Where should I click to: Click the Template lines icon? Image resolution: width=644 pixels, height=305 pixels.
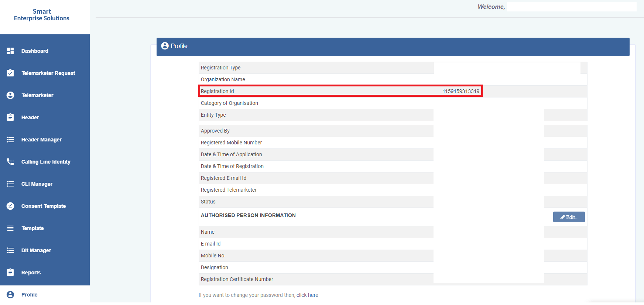tap(10, 228)
